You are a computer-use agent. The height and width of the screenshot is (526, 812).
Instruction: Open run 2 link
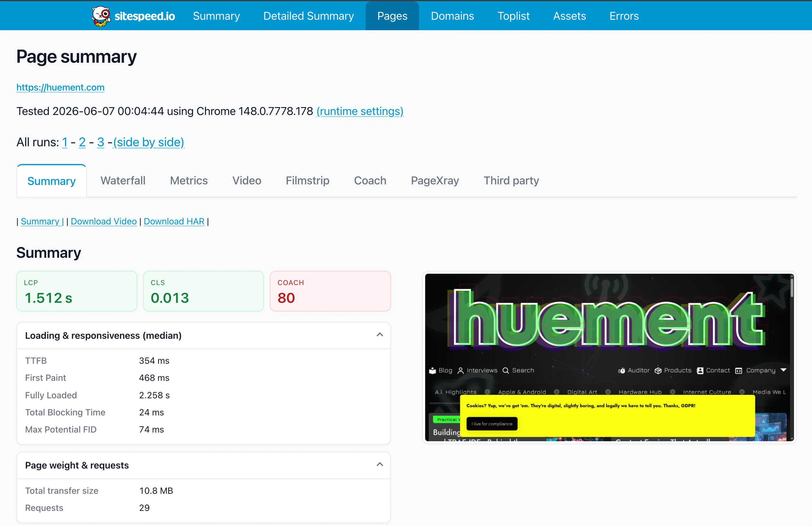pyautogui.click(x=82, y=142)
